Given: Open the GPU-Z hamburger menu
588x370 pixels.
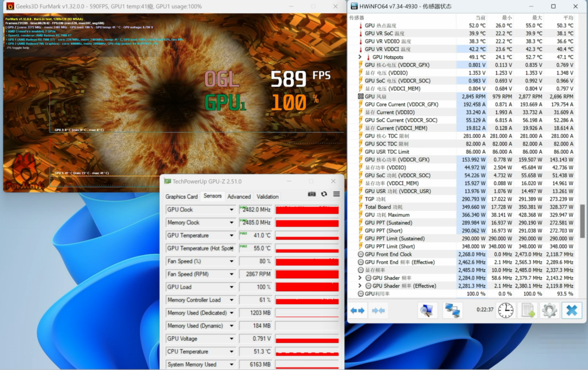Looking at the screenshot, I should coord(336,194).
